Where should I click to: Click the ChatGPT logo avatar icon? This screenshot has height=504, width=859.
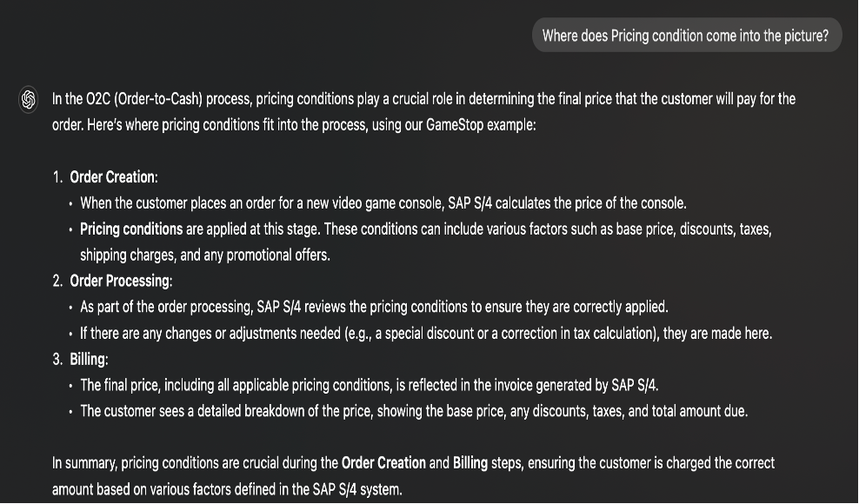(x=29, y=100)
